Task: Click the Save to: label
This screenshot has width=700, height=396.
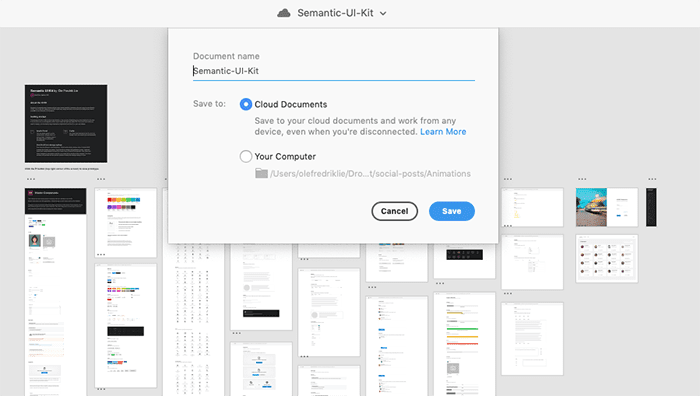Action: (x=209, y=104)
